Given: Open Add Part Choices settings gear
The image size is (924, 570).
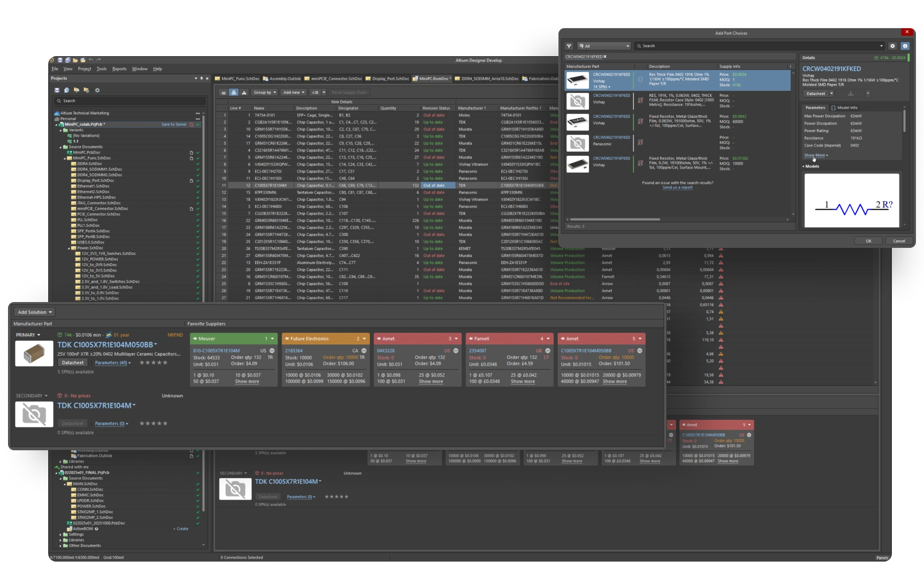Looking at the screenshot, I should [892, 46].
